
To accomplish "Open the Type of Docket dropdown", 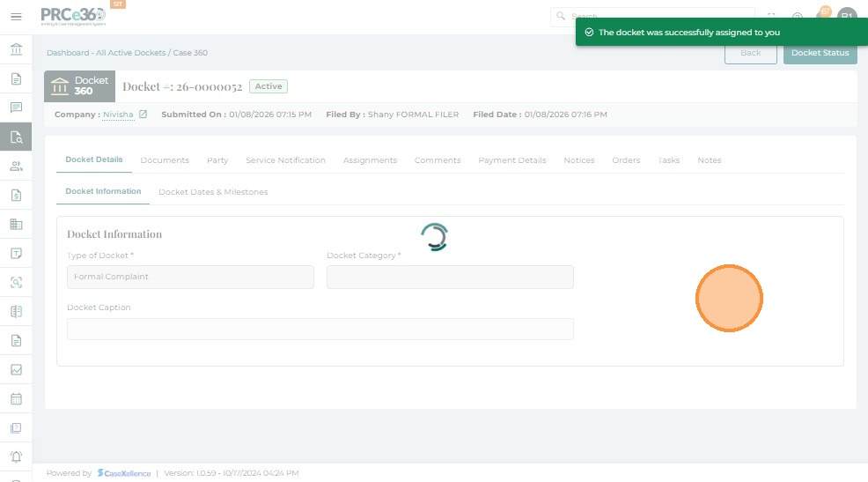I will (190, 277).
